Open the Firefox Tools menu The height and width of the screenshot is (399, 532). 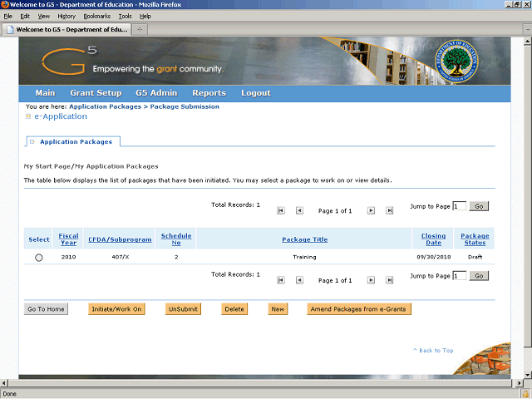125,17
